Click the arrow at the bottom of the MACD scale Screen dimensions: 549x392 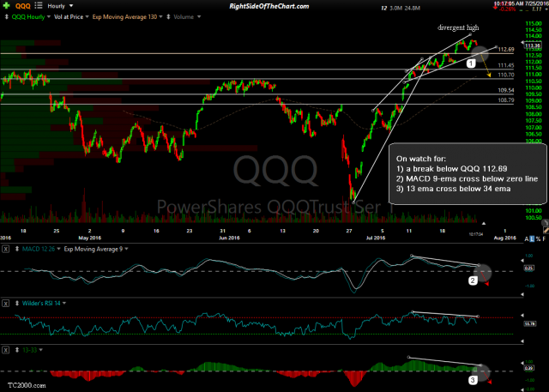[522, 295]
